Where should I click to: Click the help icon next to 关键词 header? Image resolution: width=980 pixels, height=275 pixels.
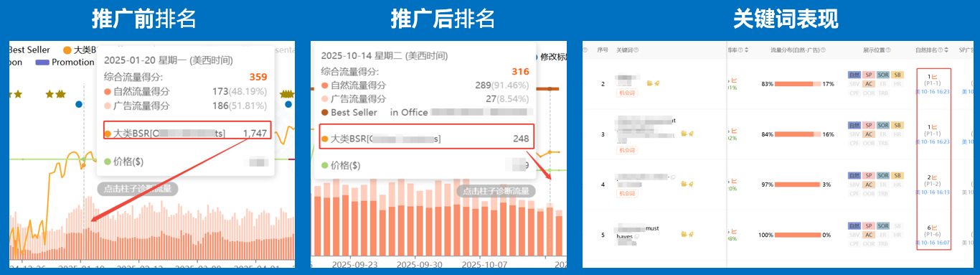[x=636, y=50]
